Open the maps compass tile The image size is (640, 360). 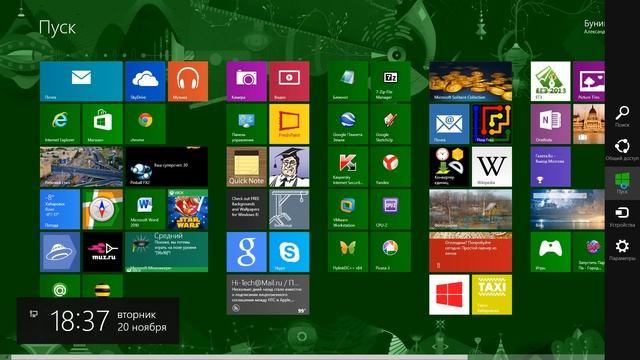[x=102, y=209]
